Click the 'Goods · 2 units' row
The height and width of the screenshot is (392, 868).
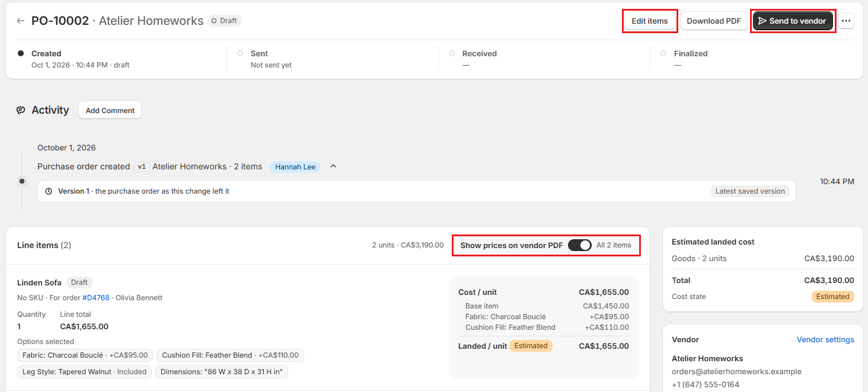click(x=763, y=258)
